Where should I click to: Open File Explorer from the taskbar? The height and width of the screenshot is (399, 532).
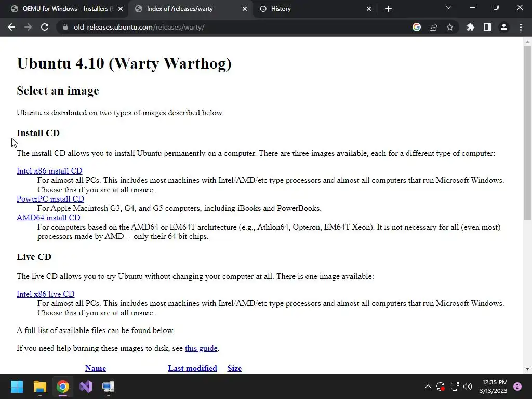(39, 387)
